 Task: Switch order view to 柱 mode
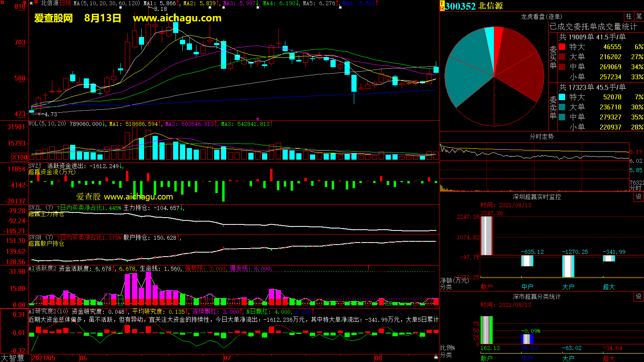coord(629,16)
